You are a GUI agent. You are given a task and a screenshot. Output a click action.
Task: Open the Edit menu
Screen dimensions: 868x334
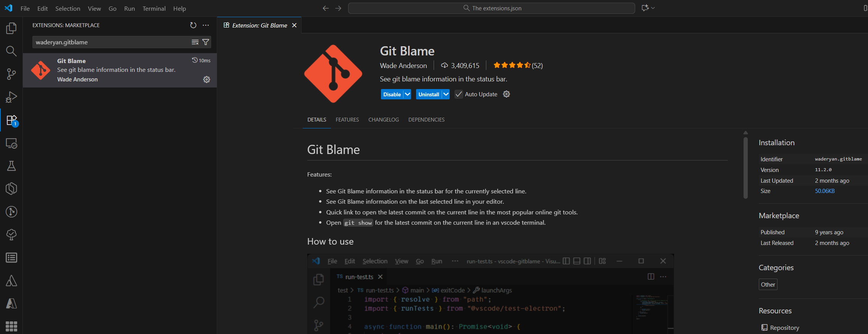tap(42, 8)
